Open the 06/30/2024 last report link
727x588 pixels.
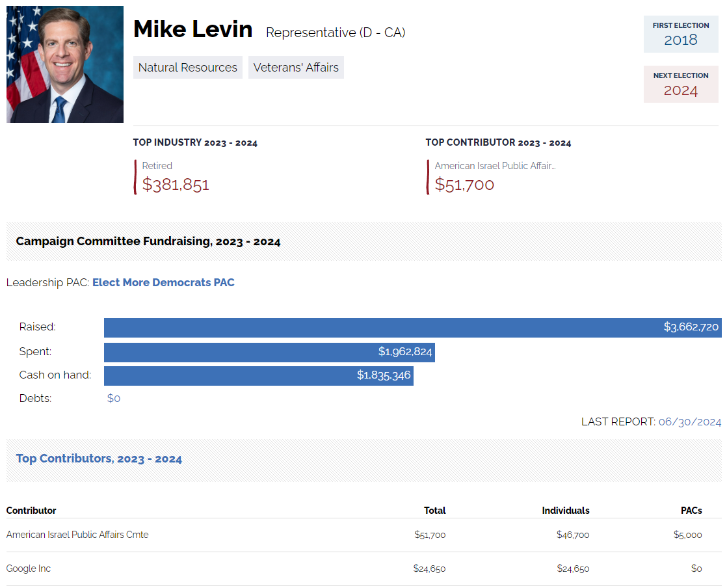tap(689, 421)
